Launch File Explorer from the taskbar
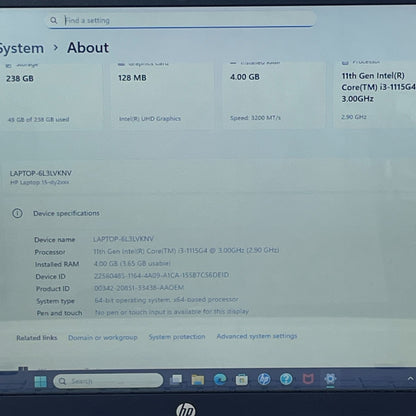The height and width of the screenshot is (416, 416). coord(198,380)
